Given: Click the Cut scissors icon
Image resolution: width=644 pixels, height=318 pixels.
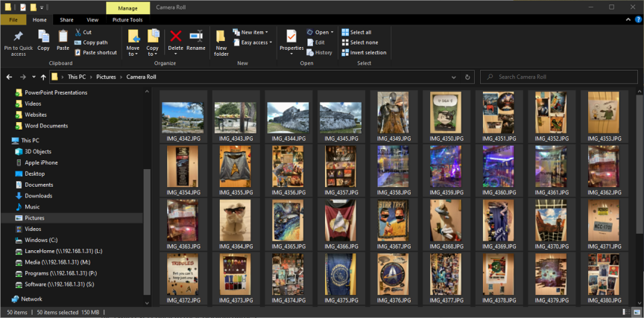Looking at the screenshot, I should 78,32.
